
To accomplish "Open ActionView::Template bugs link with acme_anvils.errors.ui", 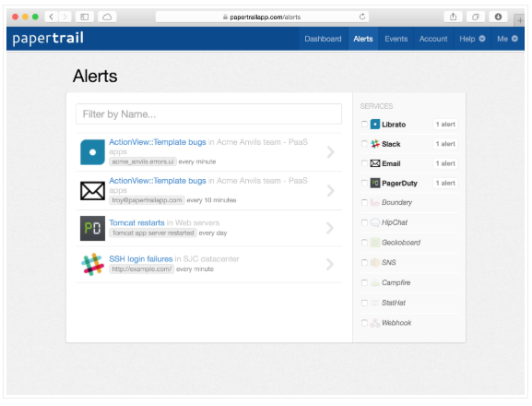I will (158, 142).
